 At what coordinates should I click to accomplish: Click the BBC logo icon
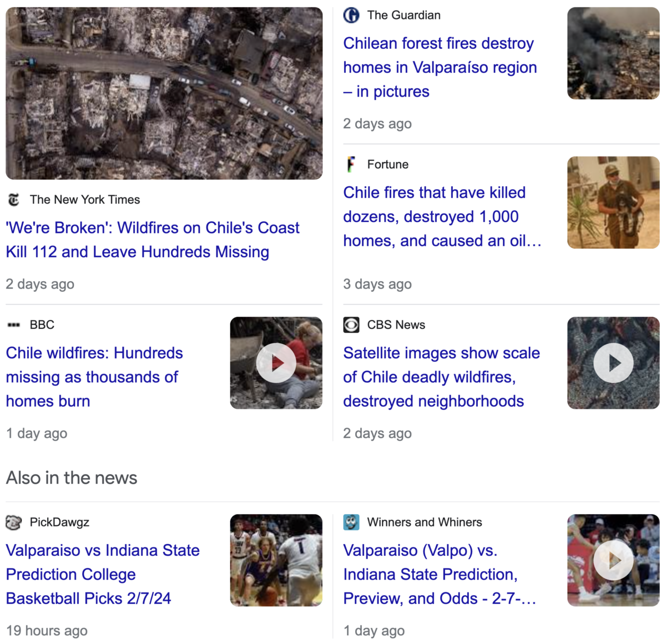[x=14, y=324]
